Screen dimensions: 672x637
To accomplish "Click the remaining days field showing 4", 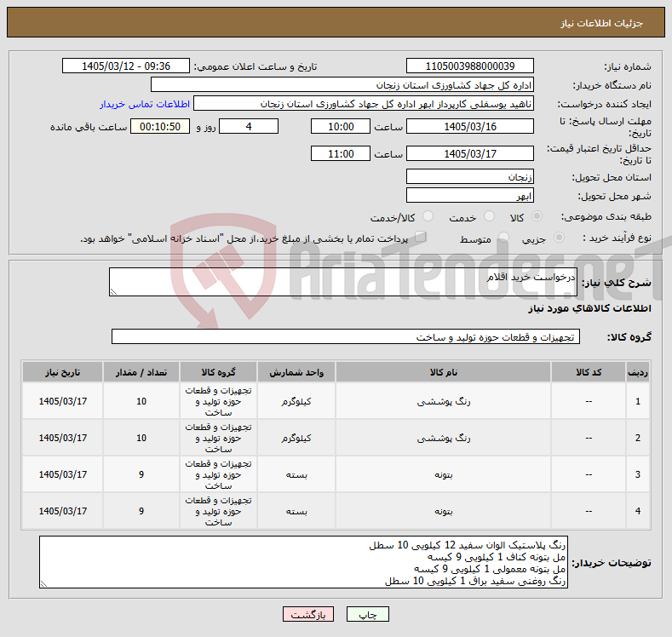I will pyautogui.click(x=249, y=126).
